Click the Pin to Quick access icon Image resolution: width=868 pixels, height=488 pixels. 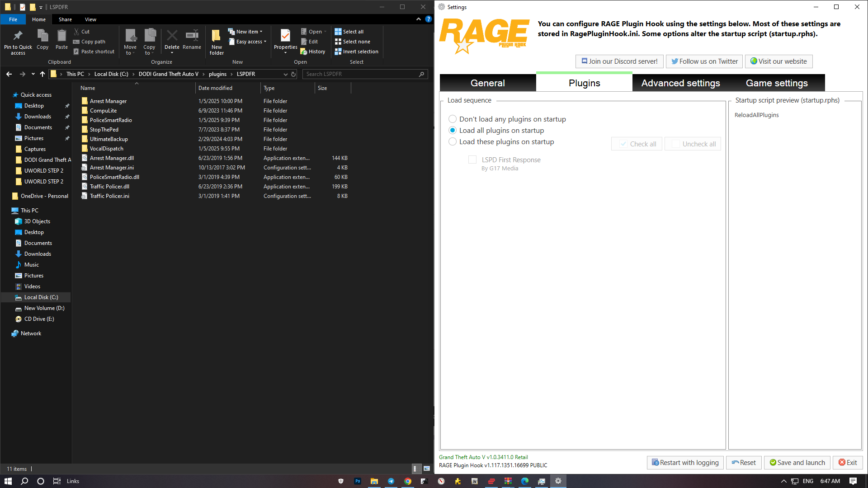[x=18, y=36]
